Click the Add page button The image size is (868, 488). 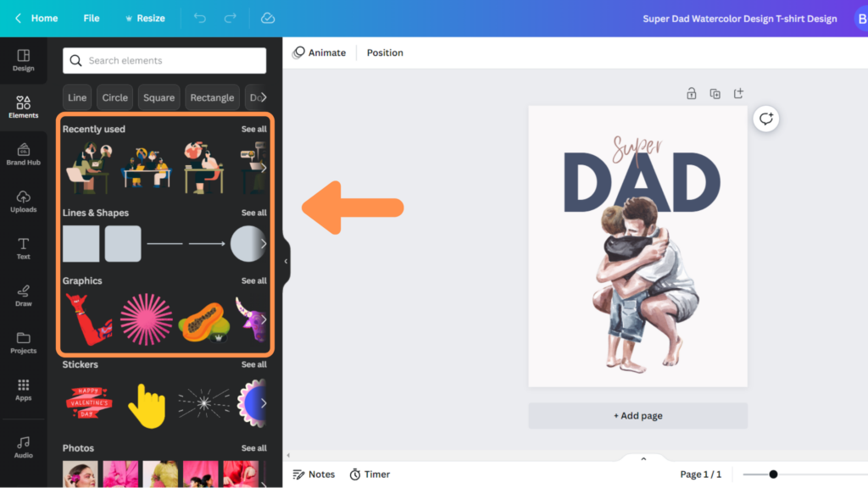(x=637, y=415)
